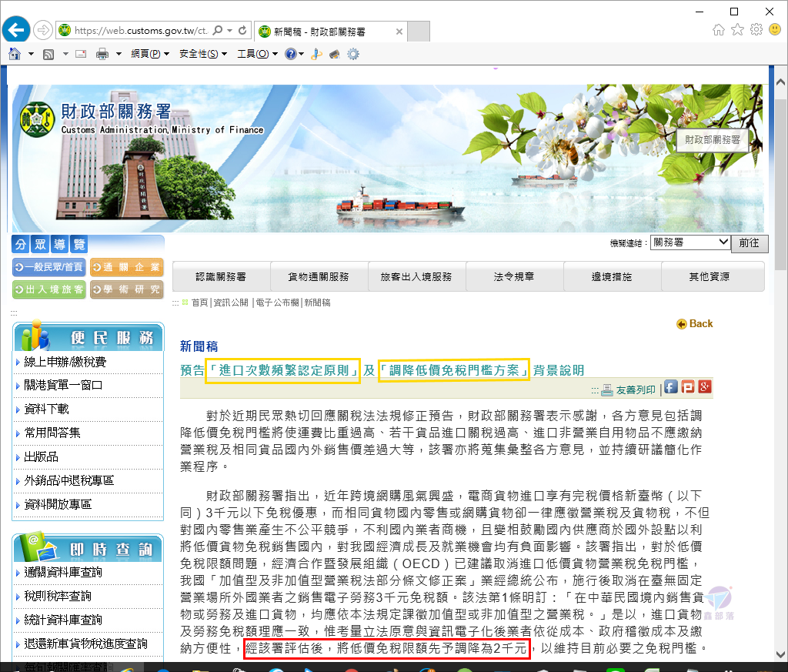
Task: Open the 邊境措施 navigation tab
Action: coord(612,276)
